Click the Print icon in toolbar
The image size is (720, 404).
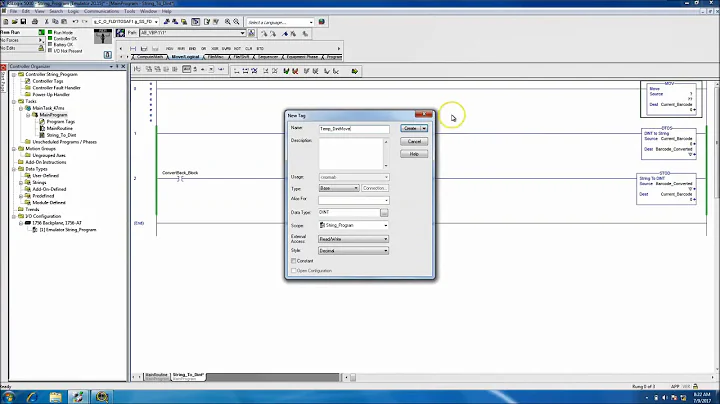pos(34,22)
